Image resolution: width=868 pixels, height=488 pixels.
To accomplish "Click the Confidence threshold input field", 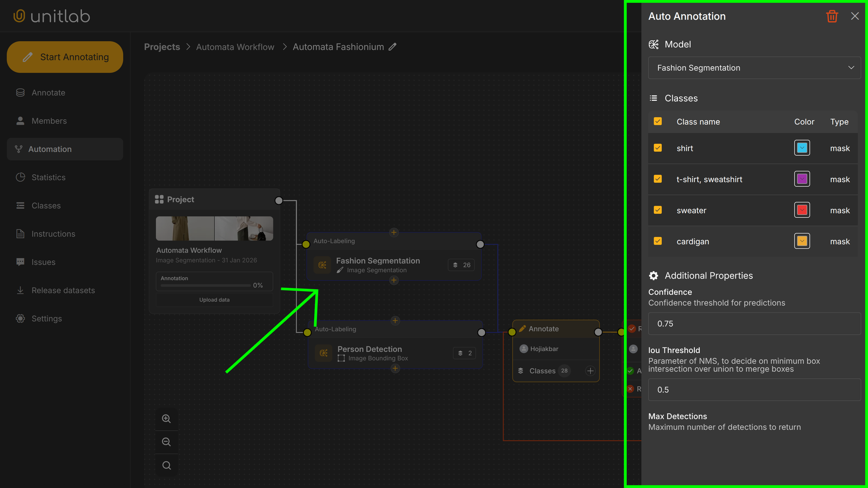I will point(754,324).
